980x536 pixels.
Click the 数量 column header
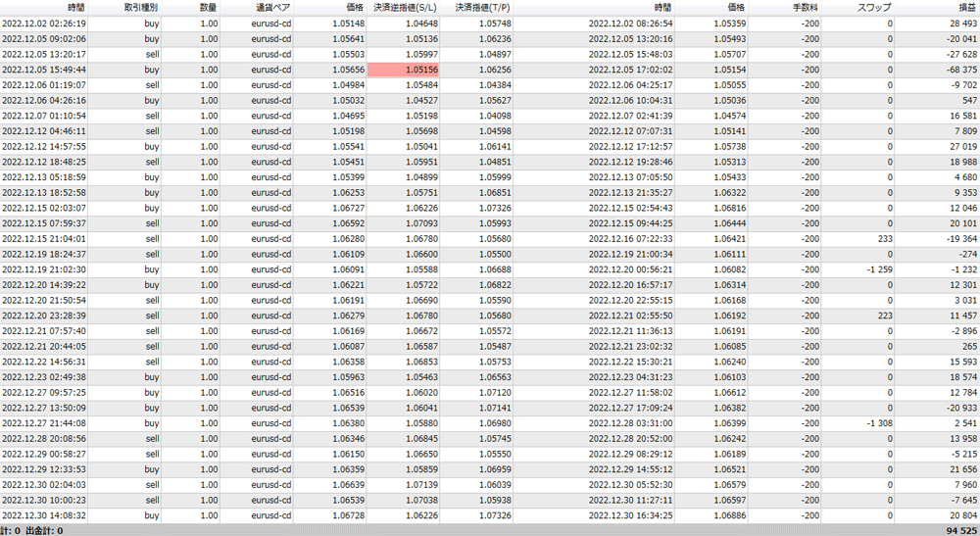click(208, 8)
